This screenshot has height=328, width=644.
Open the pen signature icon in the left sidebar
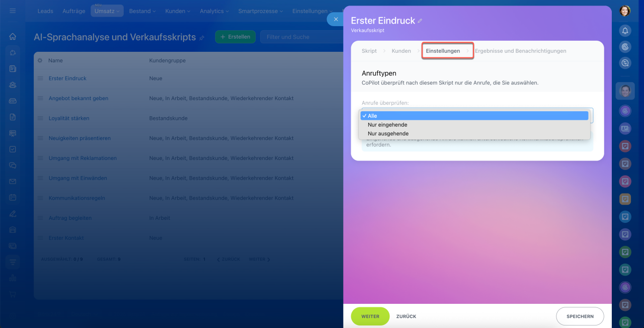click(13, 214)
